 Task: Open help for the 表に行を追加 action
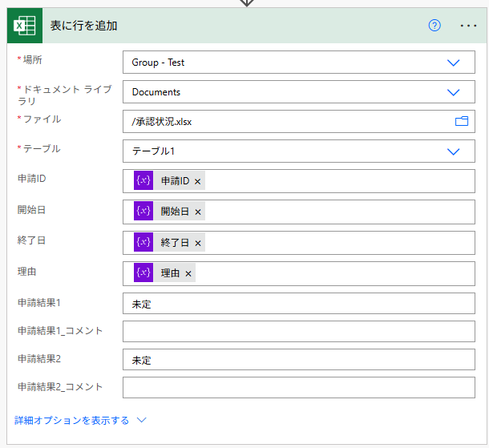pos(434,26)
